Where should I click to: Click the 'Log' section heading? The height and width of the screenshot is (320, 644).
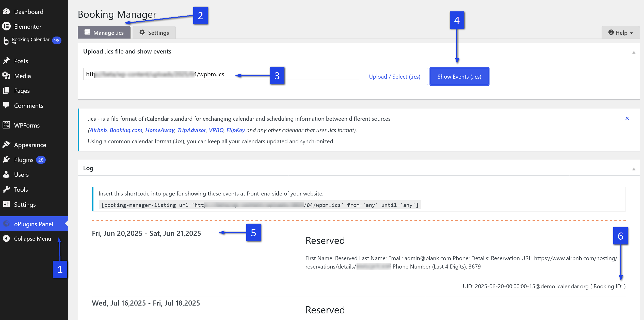pyautogui.click(x=88, y=168)
